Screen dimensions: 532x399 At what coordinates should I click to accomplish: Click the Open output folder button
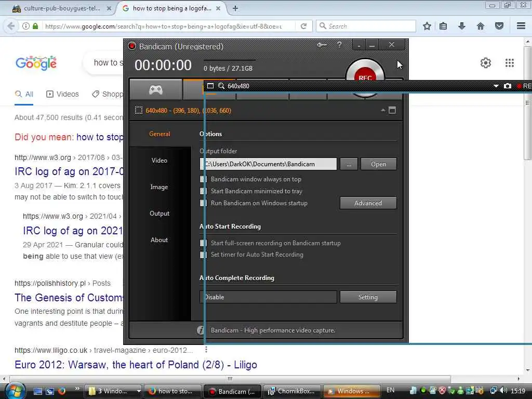tap(378, 164)
